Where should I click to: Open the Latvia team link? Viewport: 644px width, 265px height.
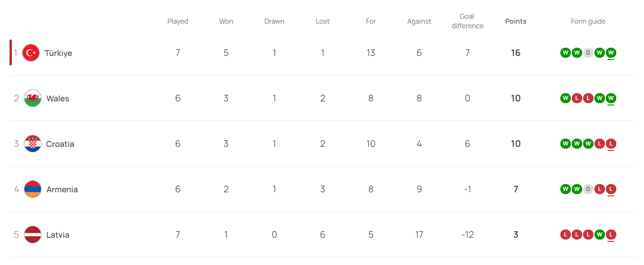click(58, 235)
